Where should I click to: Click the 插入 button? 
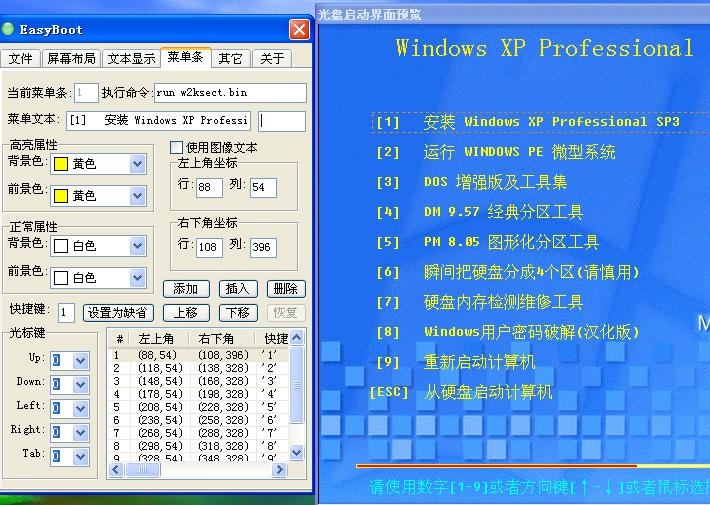238,289
